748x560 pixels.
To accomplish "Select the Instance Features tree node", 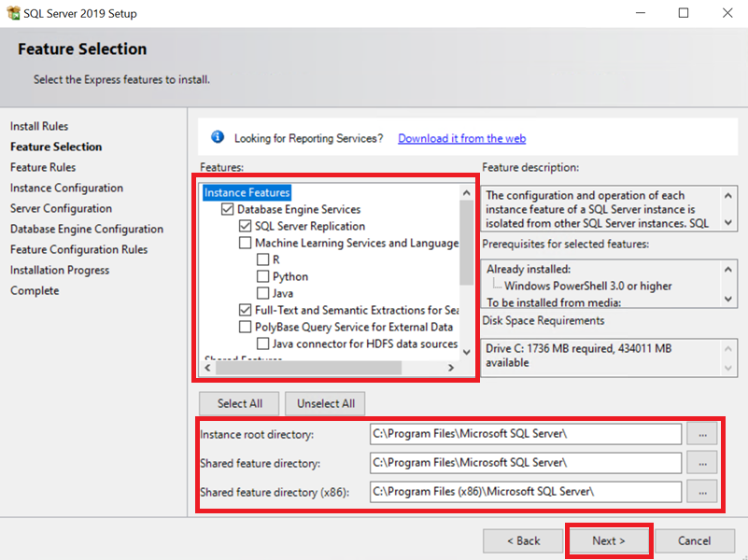I will point(247,192).
